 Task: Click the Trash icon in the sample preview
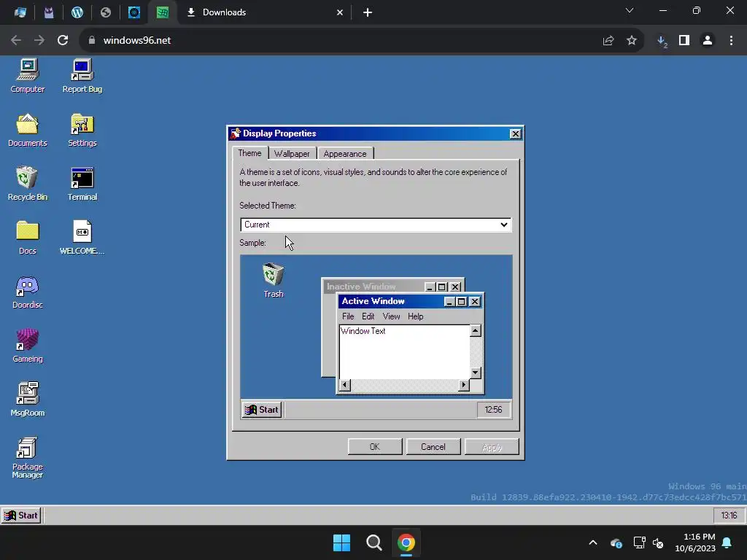point(274,280)
